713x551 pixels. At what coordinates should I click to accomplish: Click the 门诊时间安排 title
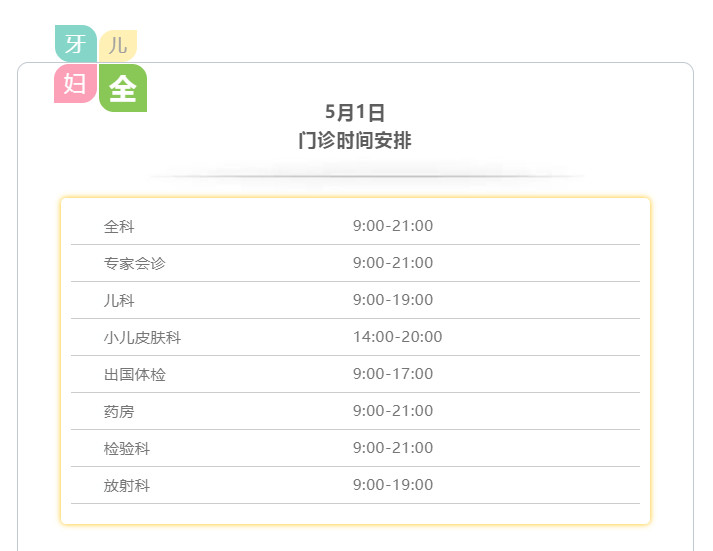pos(355,140)
